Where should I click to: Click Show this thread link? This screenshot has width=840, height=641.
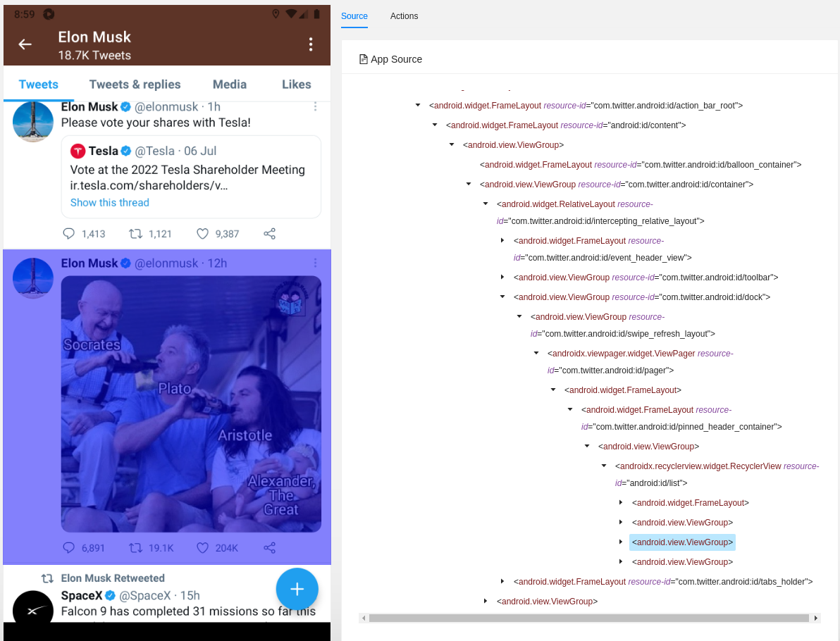(110, 202)
